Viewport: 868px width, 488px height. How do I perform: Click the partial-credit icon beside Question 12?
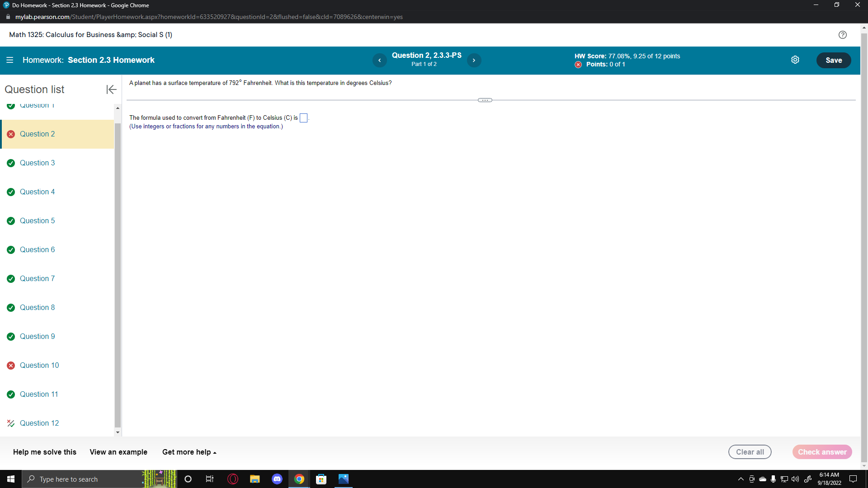click(11, 423)
